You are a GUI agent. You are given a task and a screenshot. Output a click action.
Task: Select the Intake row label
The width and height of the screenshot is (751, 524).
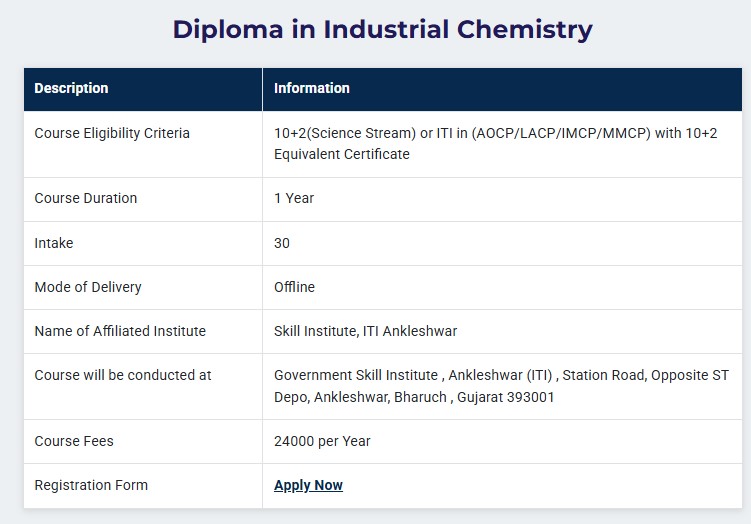[x=54, y=243]
